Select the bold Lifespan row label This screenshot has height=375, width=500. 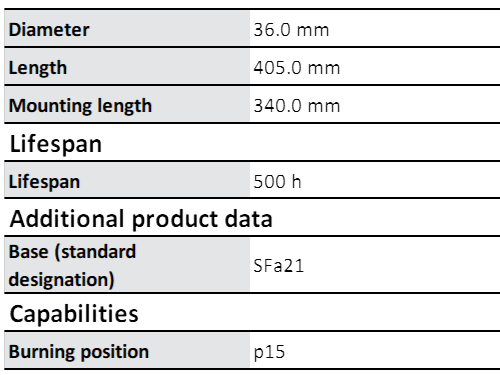click(44, 182)
